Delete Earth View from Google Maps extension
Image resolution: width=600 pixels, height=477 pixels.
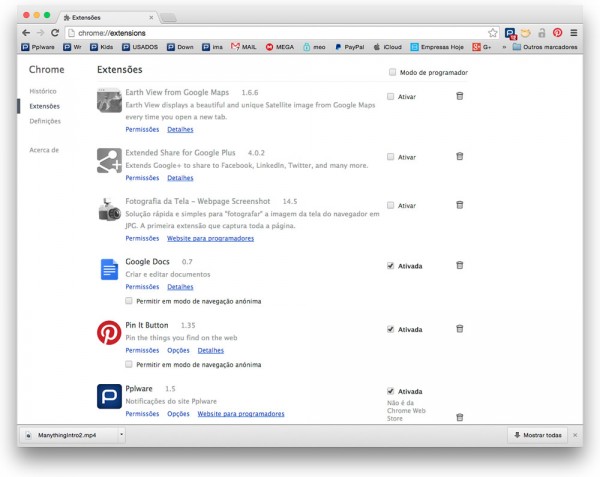[460, 96]
